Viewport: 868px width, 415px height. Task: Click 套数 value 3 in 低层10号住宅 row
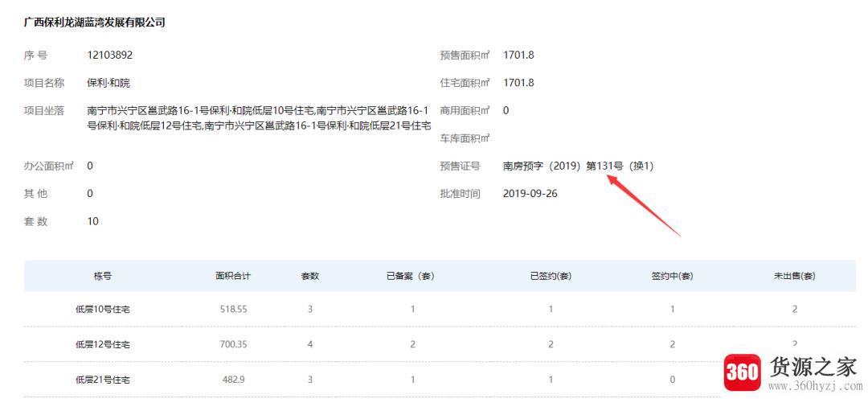tap(310, 309)
